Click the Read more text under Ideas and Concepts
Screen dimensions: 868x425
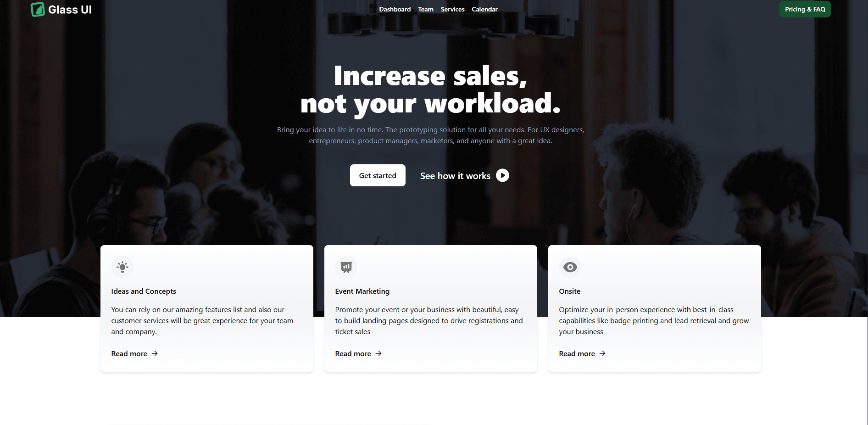pyautogui.click(x=129, y=353)
